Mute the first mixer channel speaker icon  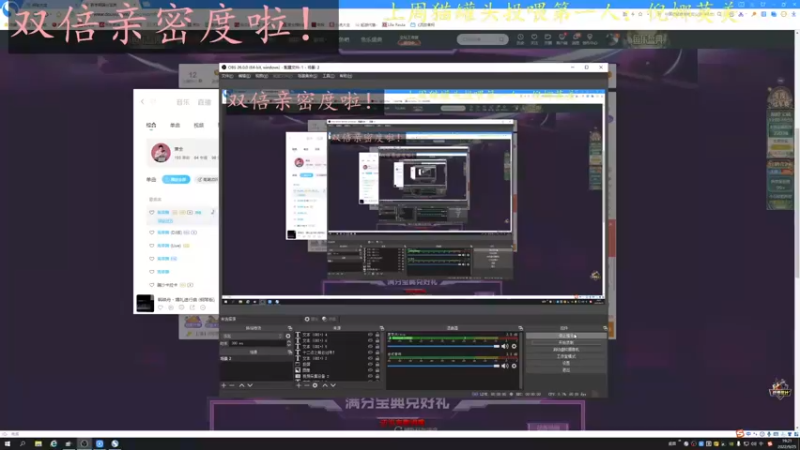coord(505,346)
